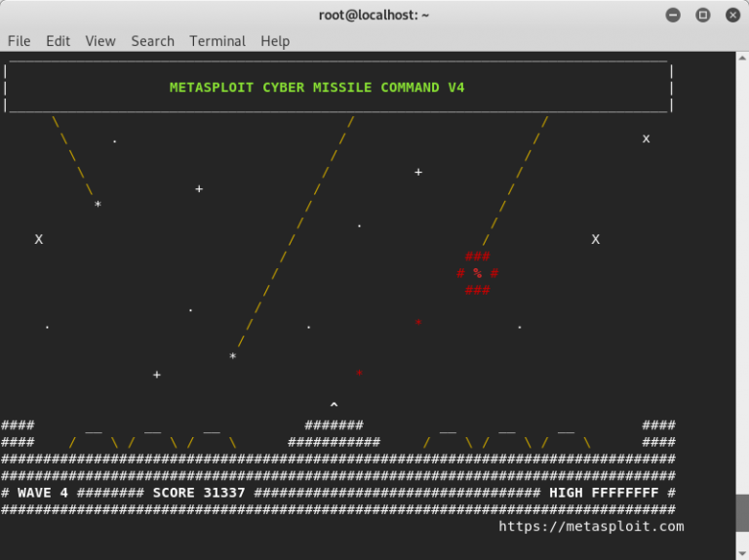Click the METASPLOIT CYBER MISSILE COMMAND V4 title
Screen dimensions: 749x560
coord(317,88)
